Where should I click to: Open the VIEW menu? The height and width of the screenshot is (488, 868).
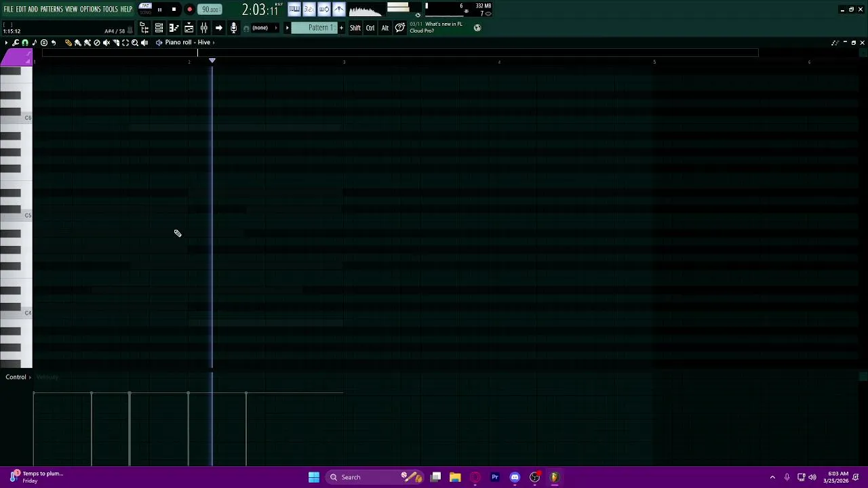pos(71,9)
